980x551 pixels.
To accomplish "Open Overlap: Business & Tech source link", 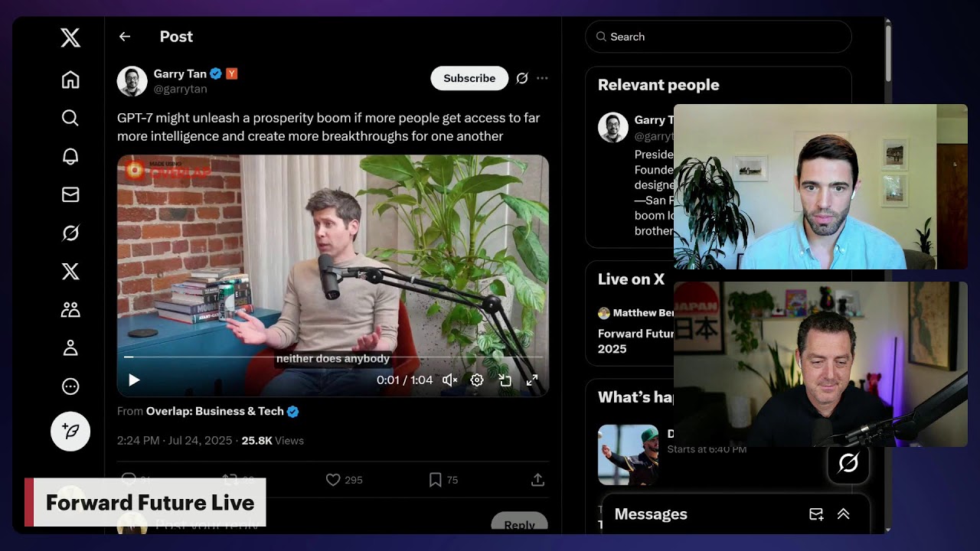I will click(x=215, y=411).
